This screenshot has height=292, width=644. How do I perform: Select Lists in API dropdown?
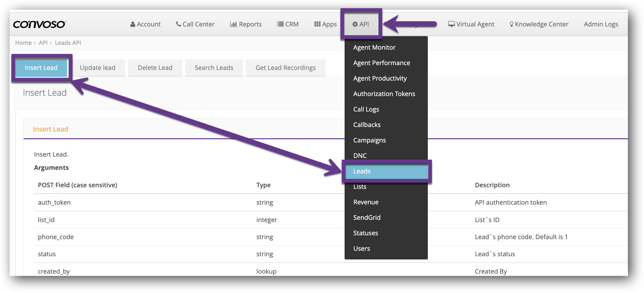pyautogui.click(x=386, y=187)
